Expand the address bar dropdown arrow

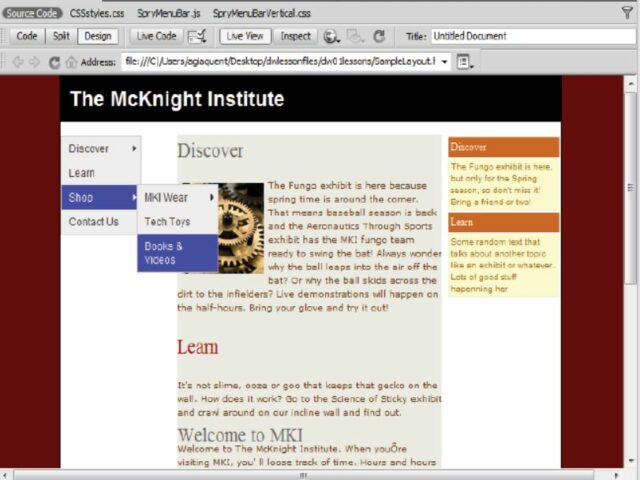tap(443, 61)
